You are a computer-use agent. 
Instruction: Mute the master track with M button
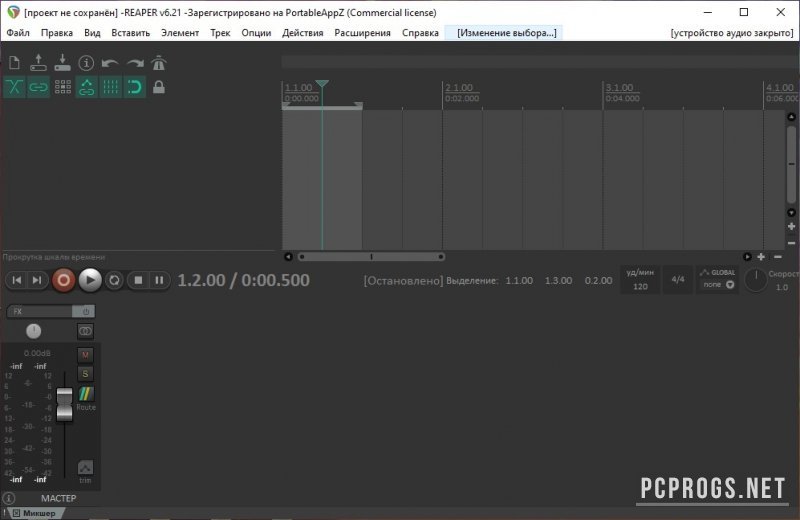pos(85,354)
